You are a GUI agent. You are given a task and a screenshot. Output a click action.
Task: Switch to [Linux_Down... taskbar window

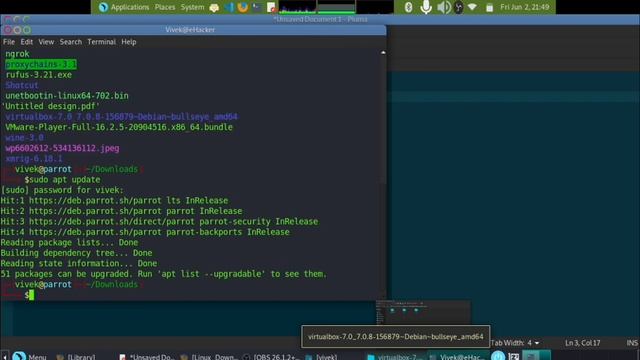209,356
